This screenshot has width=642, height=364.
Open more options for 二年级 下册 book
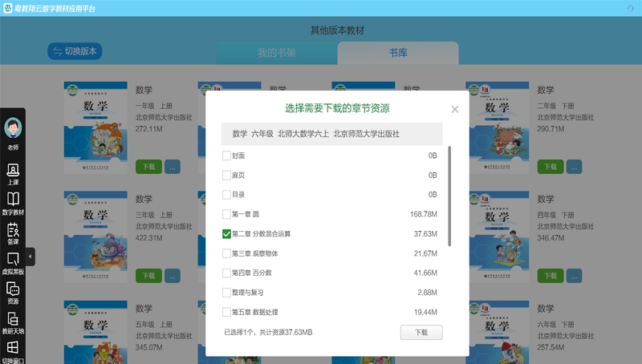pyautogui.click(x=574, y=167)
